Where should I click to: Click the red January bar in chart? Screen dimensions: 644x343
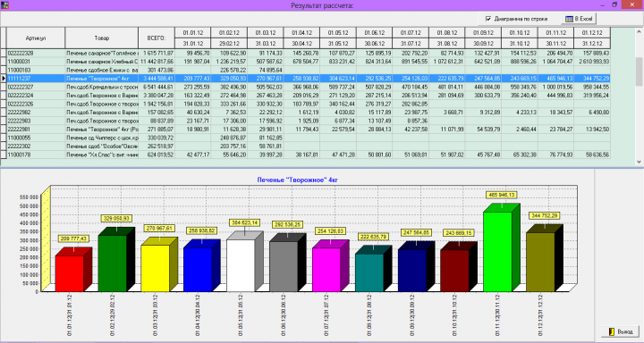pyautogui.click(x=70, y=273)
